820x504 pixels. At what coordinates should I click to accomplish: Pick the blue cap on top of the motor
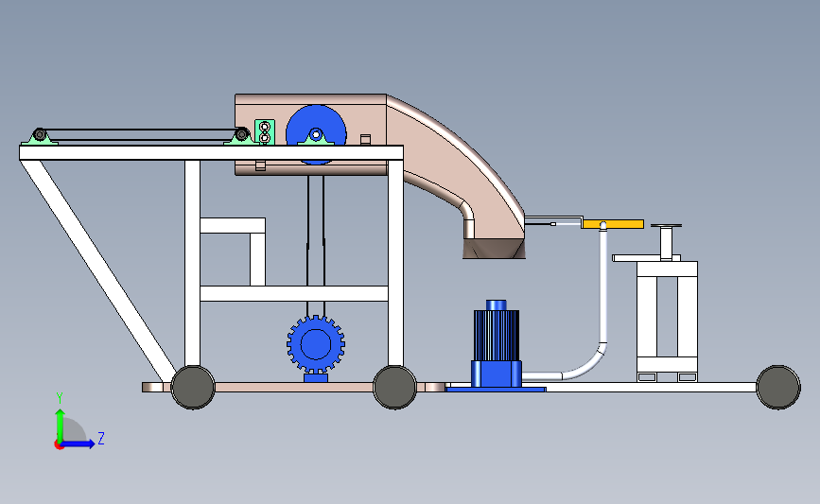click(497, 304)
